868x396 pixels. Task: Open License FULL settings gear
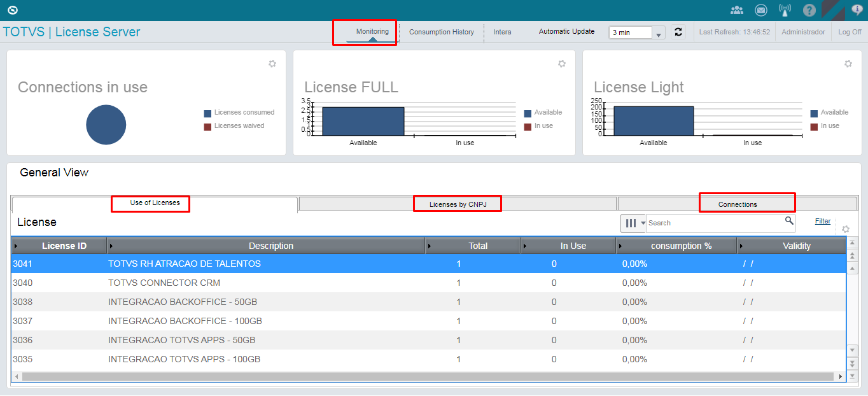coord(562,64)
